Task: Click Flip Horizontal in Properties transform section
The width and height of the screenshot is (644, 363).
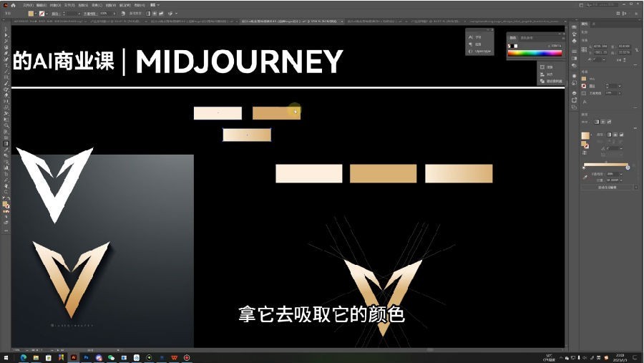Action: tap(620, 60)
